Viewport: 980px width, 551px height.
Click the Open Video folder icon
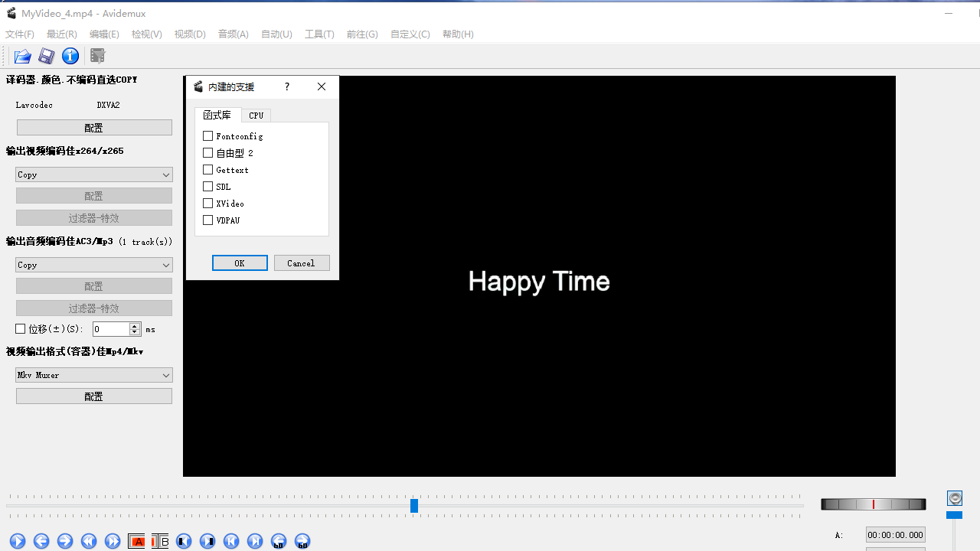[x=23, y=56]
